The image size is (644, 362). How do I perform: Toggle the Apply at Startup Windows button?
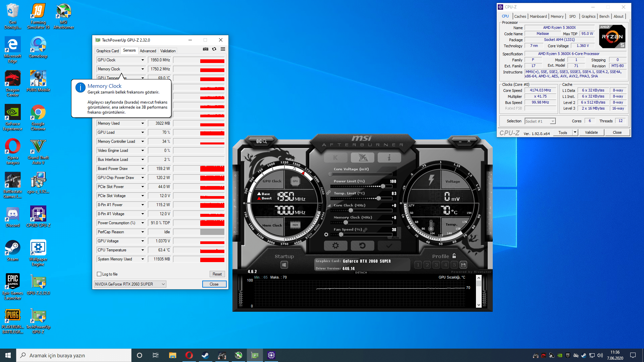click(284, 265)
